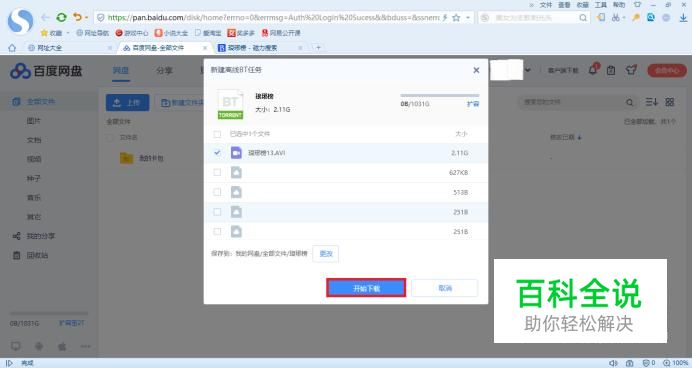Viewport: 692px width, 368px height.
Task: Click the purple video icon of 13.AVI
Action: click(x=236, y=153)
